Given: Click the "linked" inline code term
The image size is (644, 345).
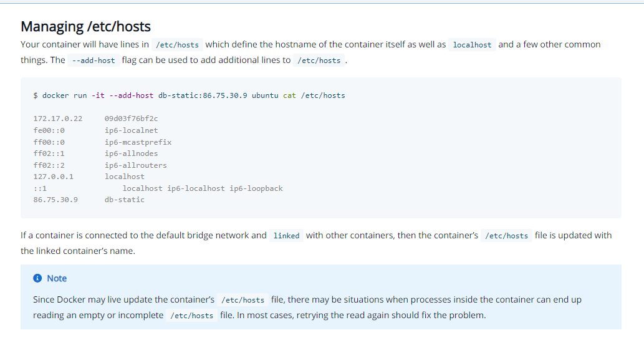Looking at the screenshot, I should [x=286, y=236].
